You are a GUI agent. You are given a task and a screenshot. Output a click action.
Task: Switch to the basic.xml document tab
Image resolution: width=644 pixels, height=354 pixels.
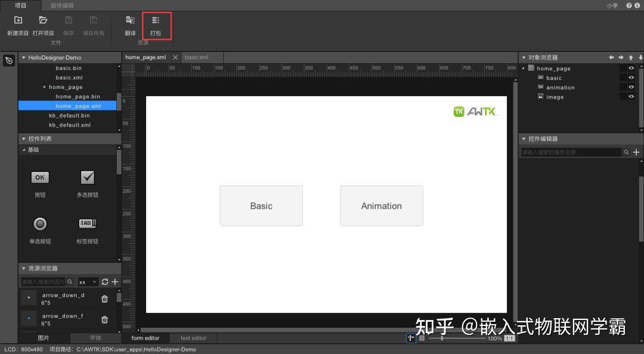[x=201, y=57]
